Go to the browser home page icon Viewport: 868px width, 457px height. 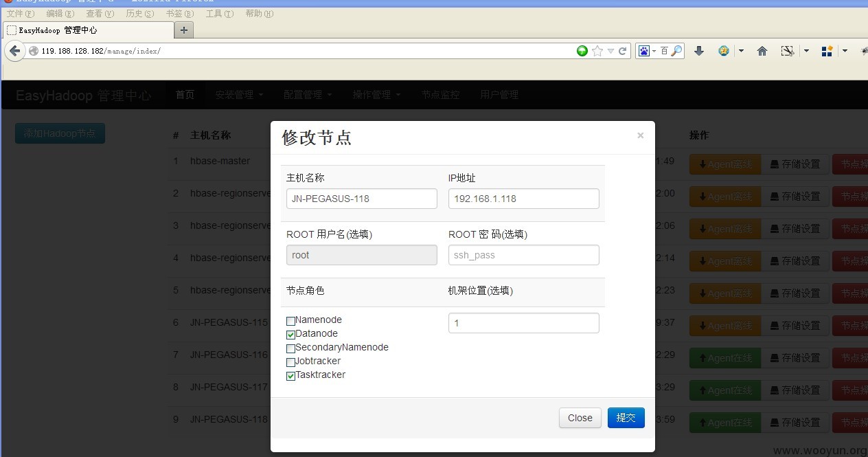pyautogui.click(x=762, y=51)
